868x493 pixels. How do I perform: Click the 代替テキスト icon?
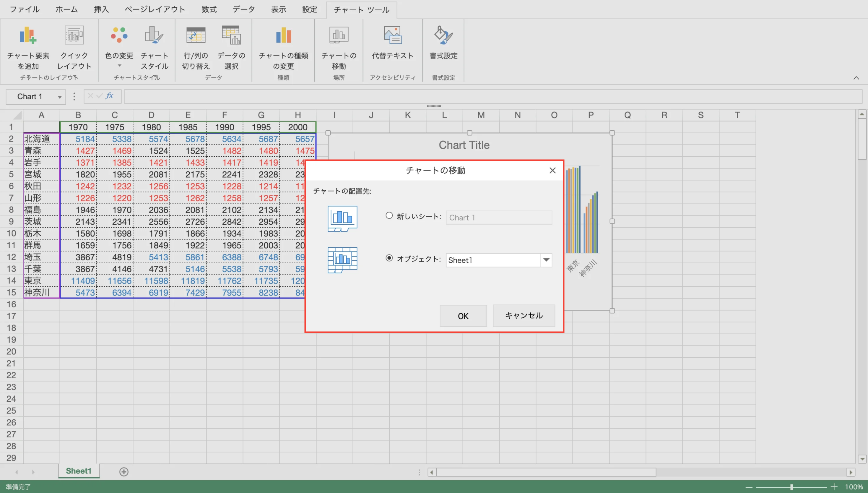393,36
